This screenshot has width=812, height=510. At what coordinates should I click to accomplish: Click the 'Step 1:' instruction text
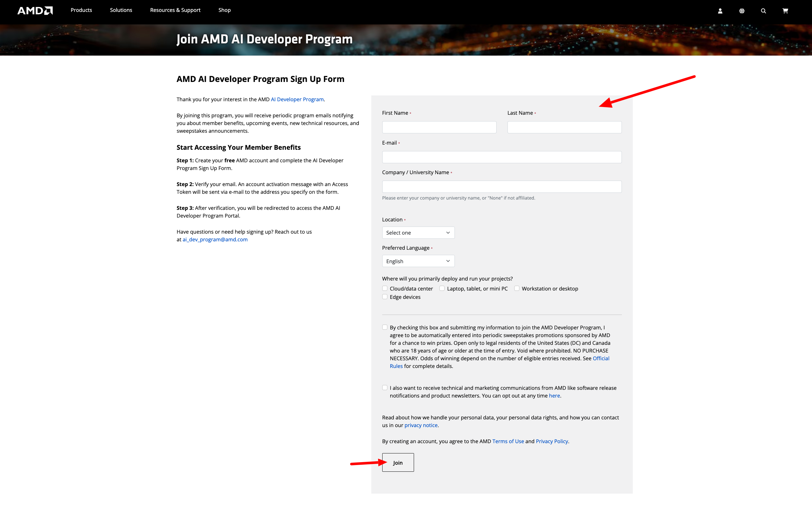260,164
